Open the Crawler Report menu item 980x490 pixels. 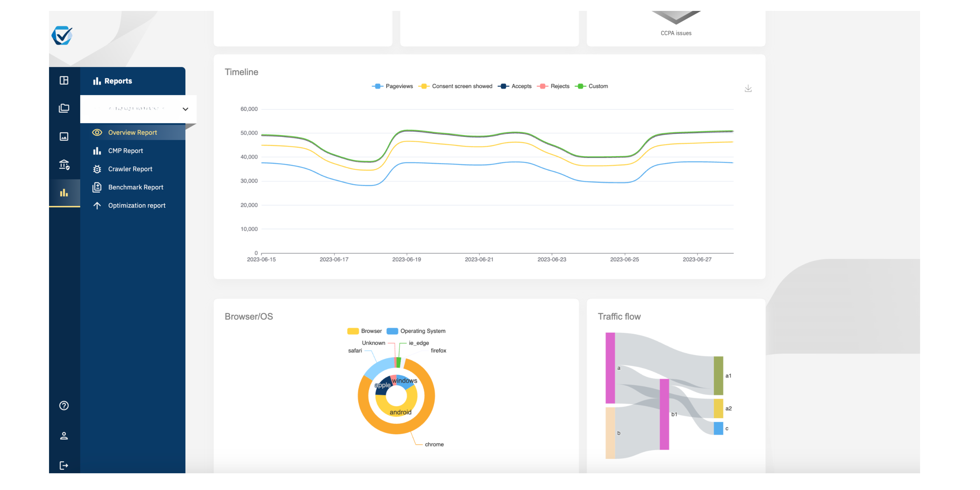pos(130,169)
